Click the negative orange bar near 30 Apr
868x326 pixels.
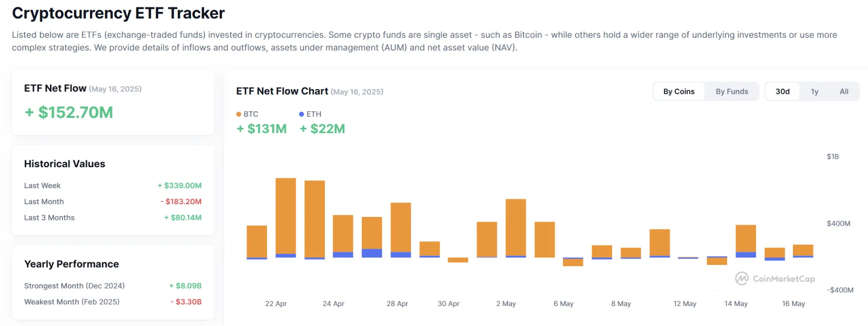pyautogui.click(x=458, y=260)
